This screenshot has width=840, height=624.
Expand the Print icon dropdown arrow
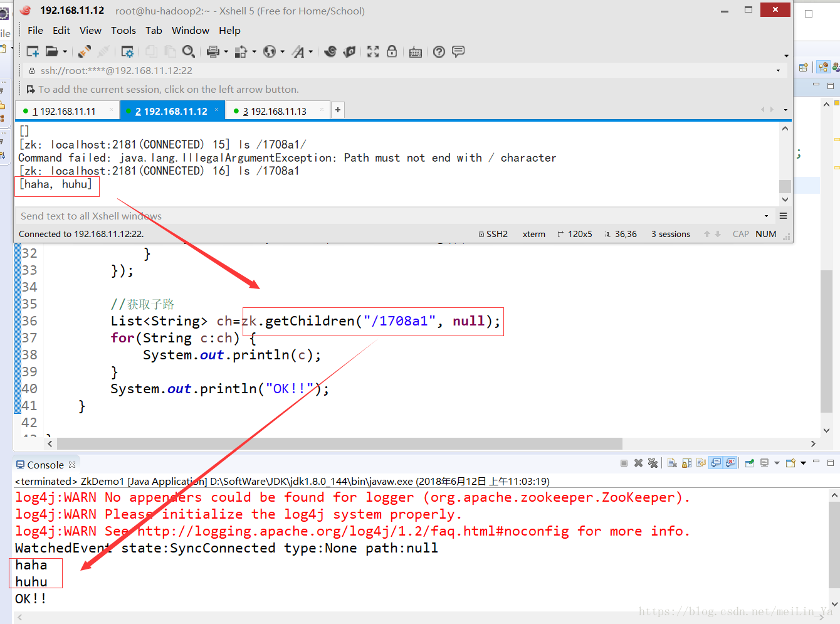(226, 52)
